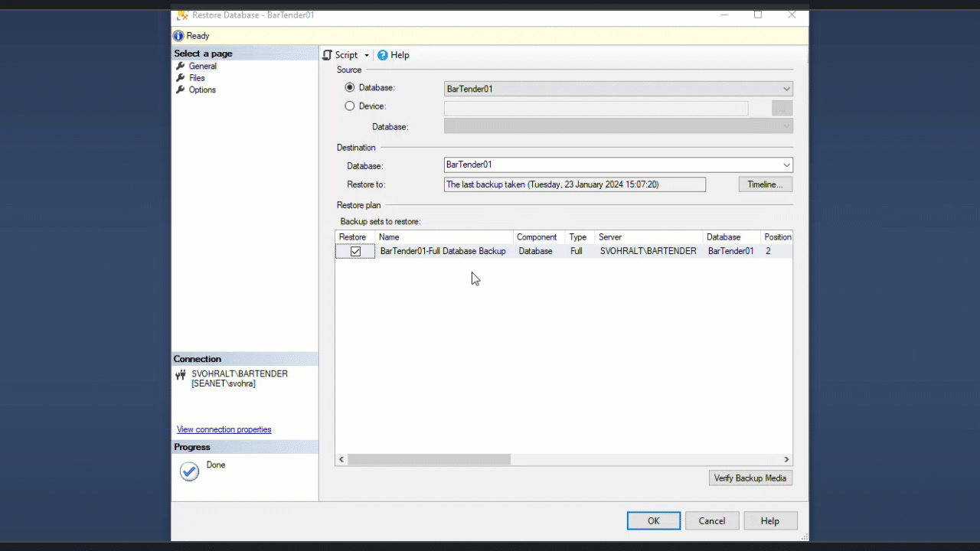Click the Type column header
The image size is (980, 551).
point(580,237)
